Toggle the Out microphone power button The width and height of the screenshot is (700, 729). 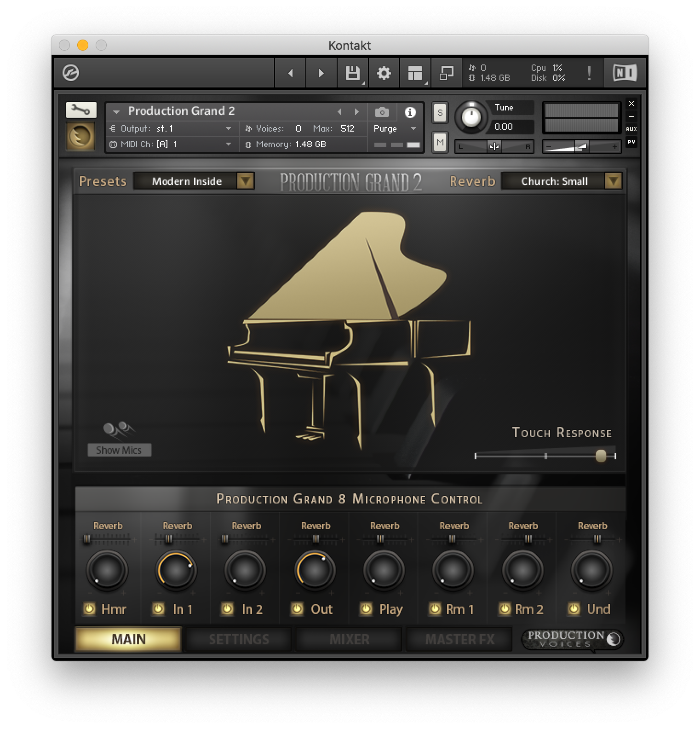(297, 609)
